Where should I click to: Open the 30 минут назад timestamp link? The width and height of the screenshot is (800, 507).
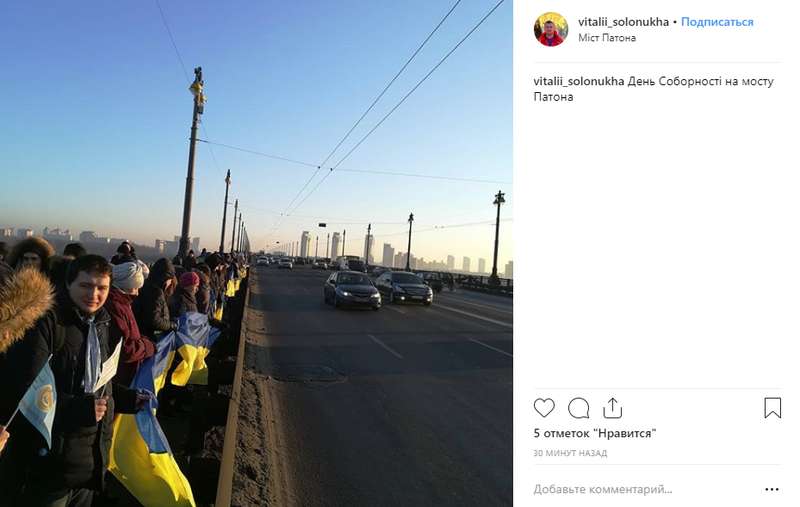click(570, 453)
